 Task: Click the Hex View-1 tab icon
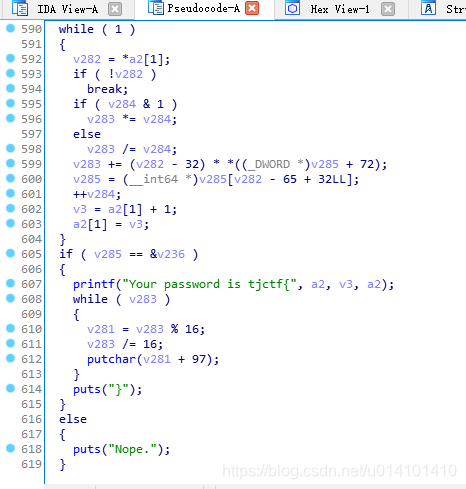coord(293,8)
